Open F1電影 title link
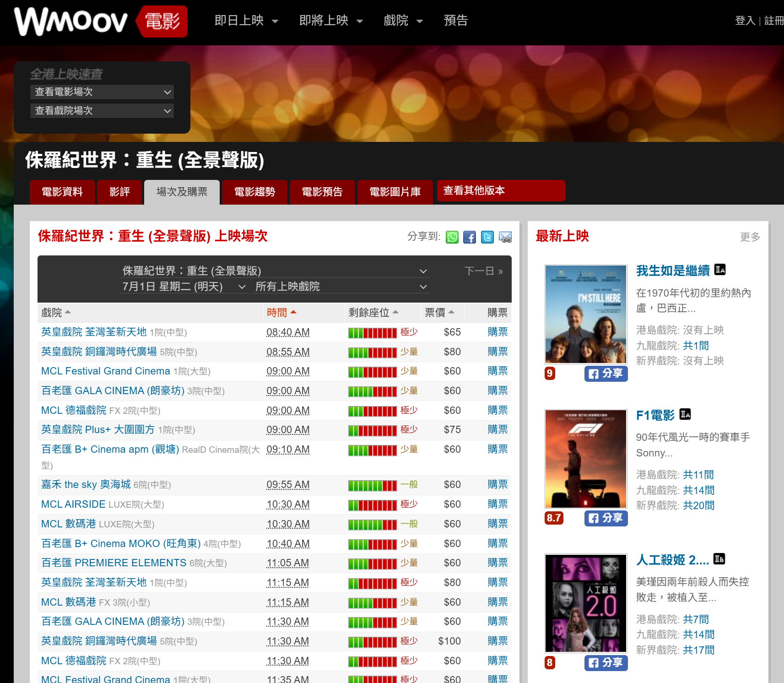784x683 pixels. (x=655, y=415)
